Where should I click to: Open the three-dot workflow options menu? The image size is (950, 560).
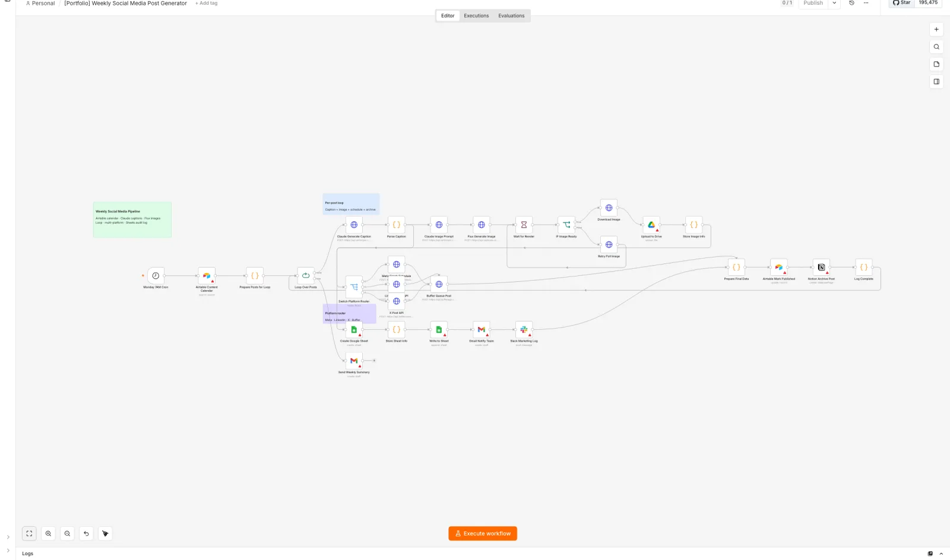click(866, 3)
